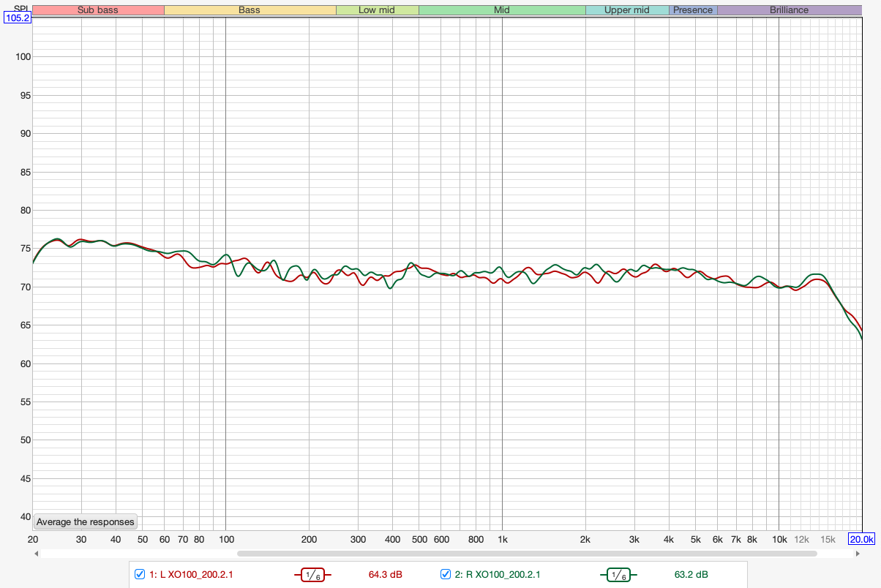Select the Sub bass band label
This screenshot has width=881, height=588.
[98, 10]
